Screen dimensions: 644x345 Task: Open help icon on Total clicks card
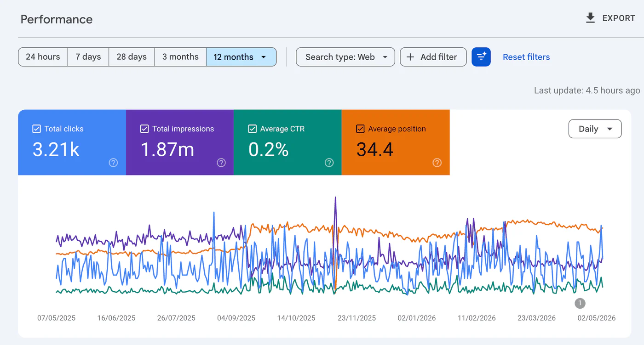(113, 163)
